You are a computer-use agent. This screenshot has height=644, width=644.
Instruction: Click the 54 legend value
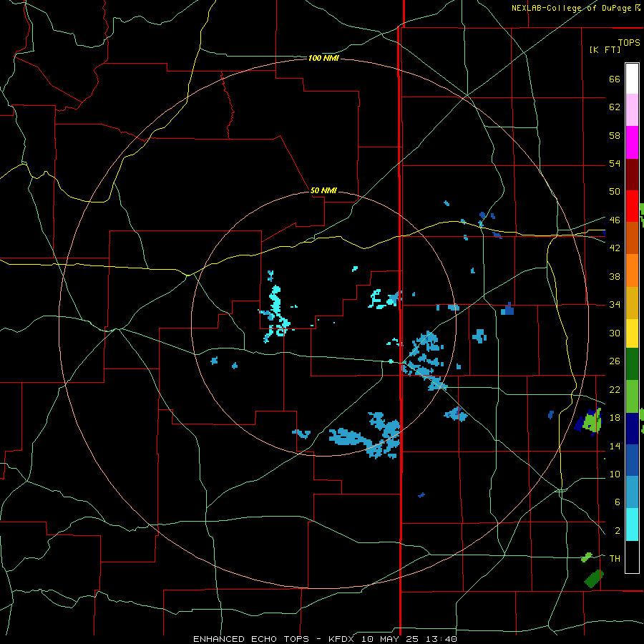click(615, 163)
